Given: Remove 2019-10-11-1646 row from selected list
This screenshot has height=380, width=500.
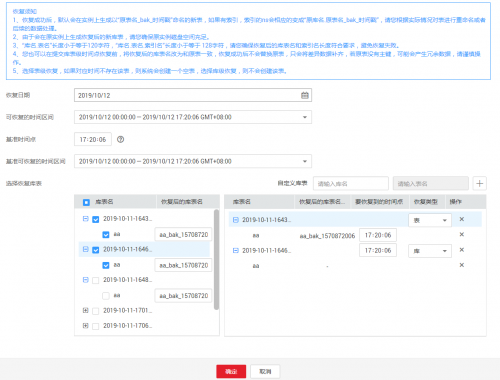Looking at the screenshot, I should point(462,250).
